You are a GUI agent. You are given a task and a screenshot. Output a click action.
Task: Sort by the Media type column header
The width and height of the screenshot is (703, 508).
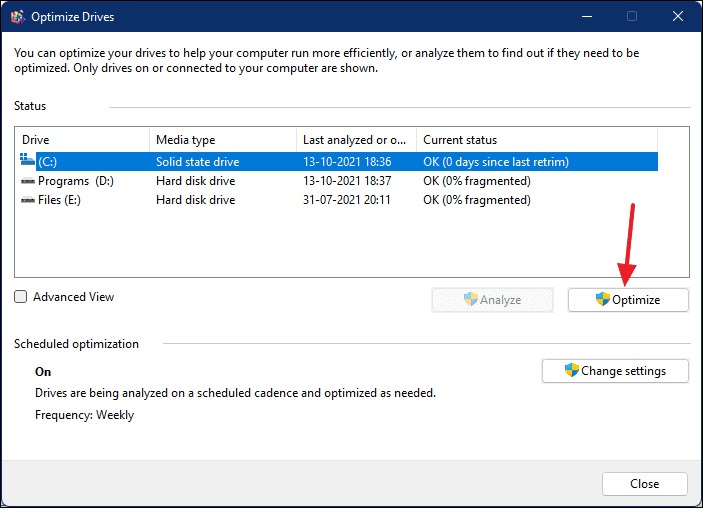pos(223,140)
